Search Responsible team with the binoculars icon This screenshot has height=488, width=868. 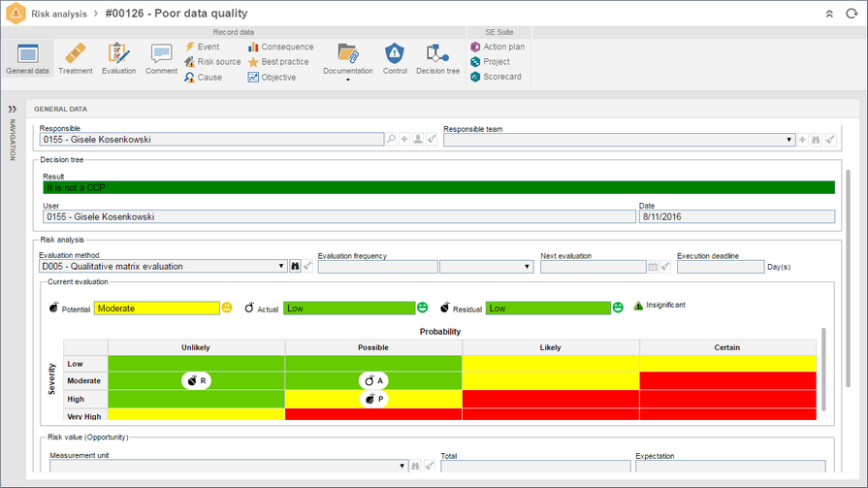tap(816, 140)
